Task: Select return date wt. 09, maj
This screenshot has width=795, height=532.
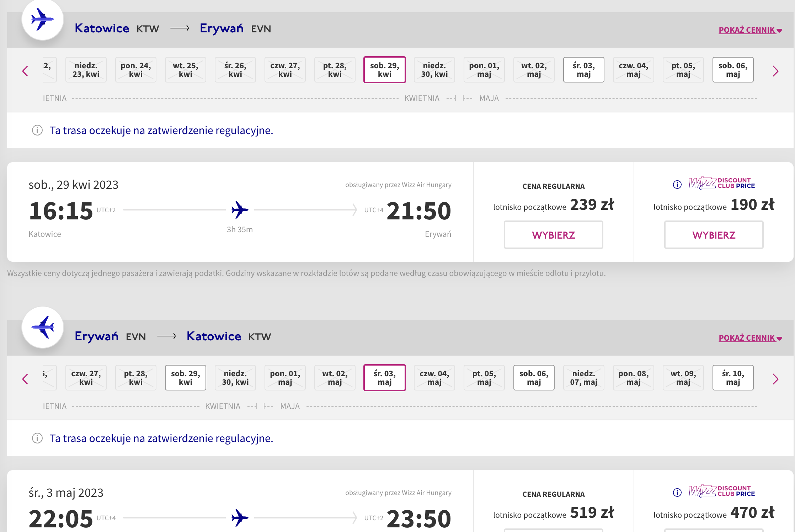Action: coord(683,378)
